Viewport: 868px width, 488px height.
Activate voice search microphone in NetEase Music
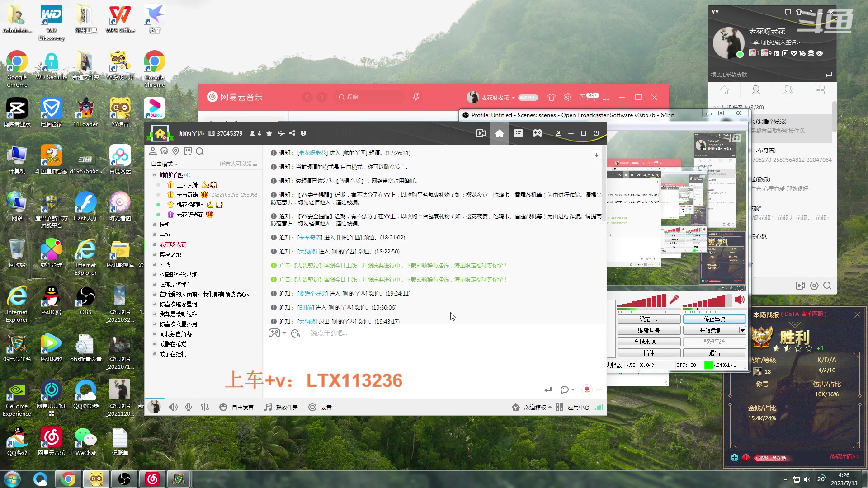click(416, 97)
